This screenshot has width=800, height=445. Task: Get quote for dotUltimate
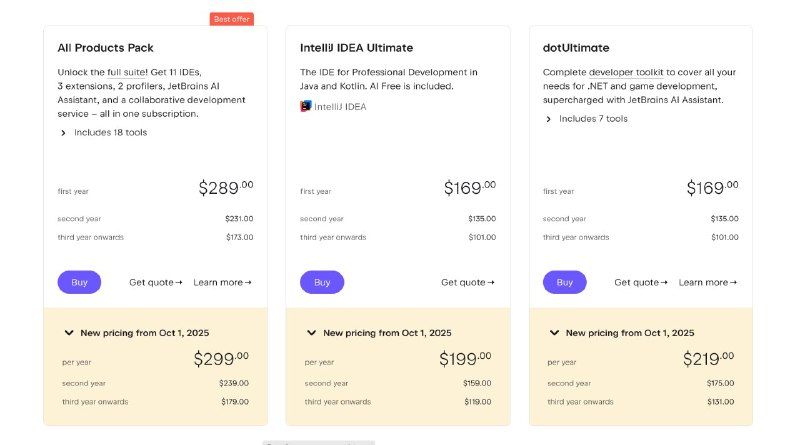point(640,283)
